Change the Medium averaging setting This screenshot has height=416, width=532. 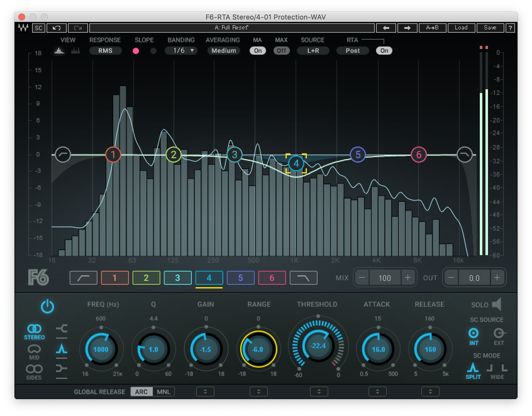(224, 51)
